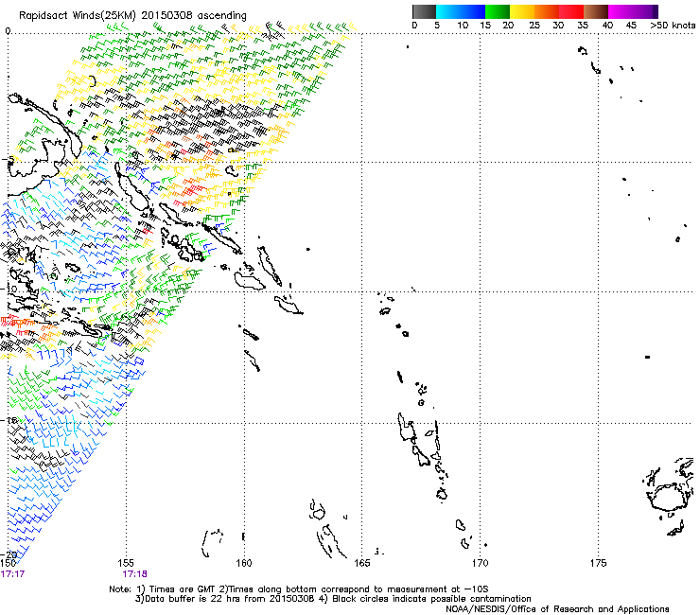Click the green 15-20 knots legend segment
Viewport: 700px width, 615px height.
pyautogui.click(x=498, y=11)
